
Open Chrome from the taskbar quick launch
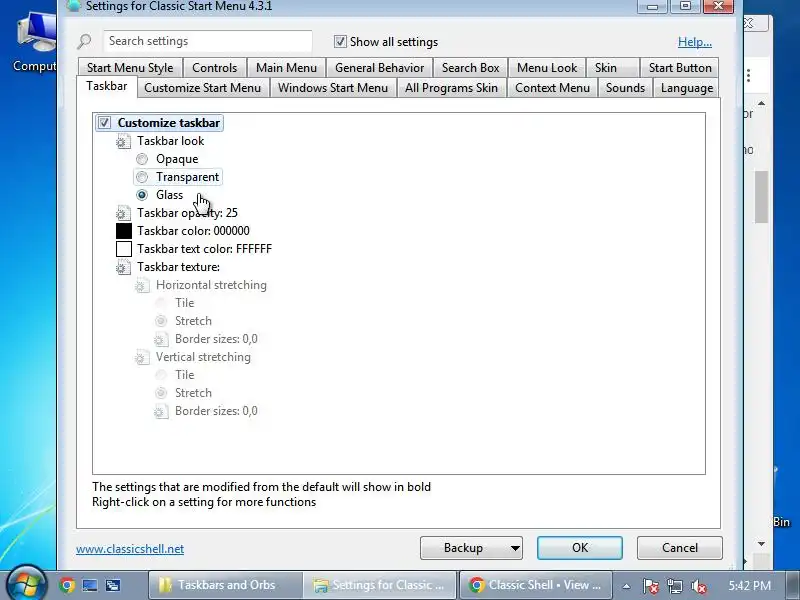(67, 585)
